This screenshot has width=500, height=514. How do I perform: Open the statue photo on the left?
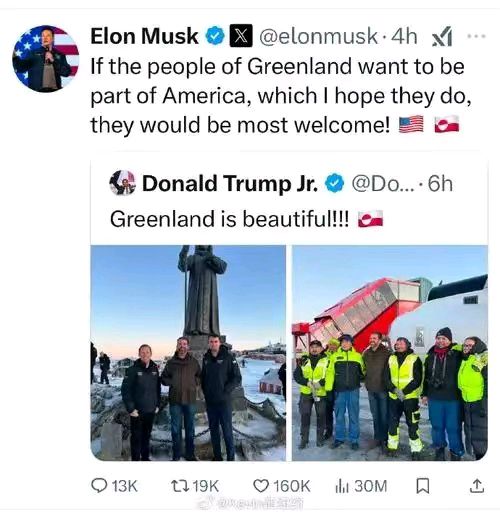[188, 353]
